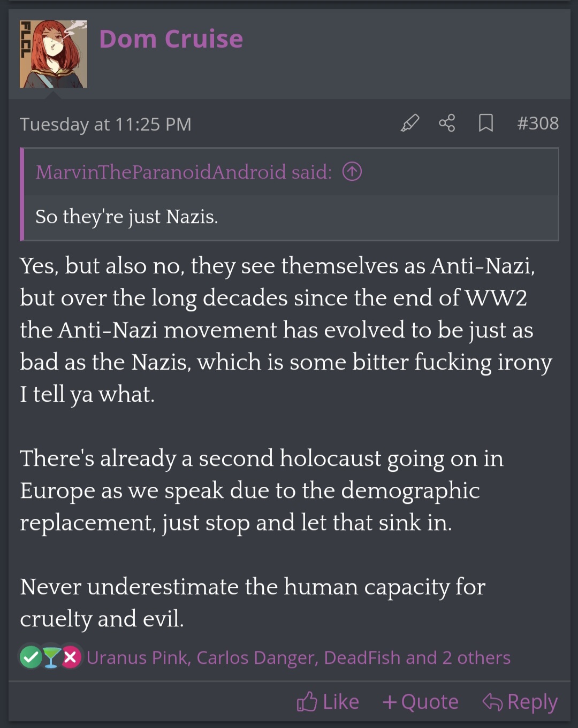
Task: Open the share post icon
Action: [447, 124]
